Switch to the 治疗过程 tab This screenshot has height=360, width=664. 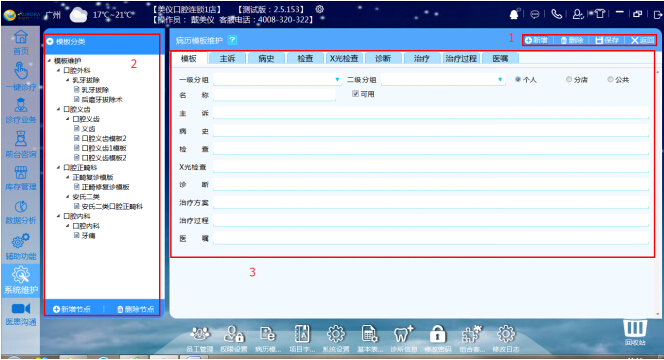[x=461, y=58]
